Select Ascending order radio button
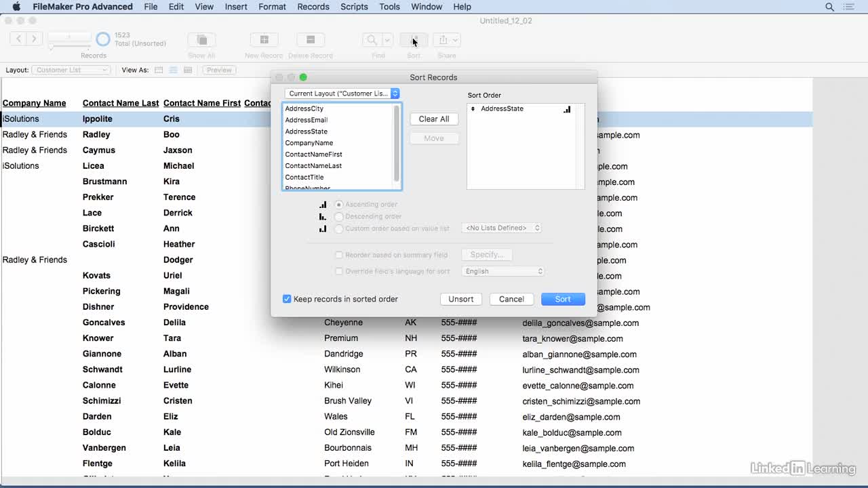Image resolution: width=868 pixels, height=488 pixels. [339, 204]
